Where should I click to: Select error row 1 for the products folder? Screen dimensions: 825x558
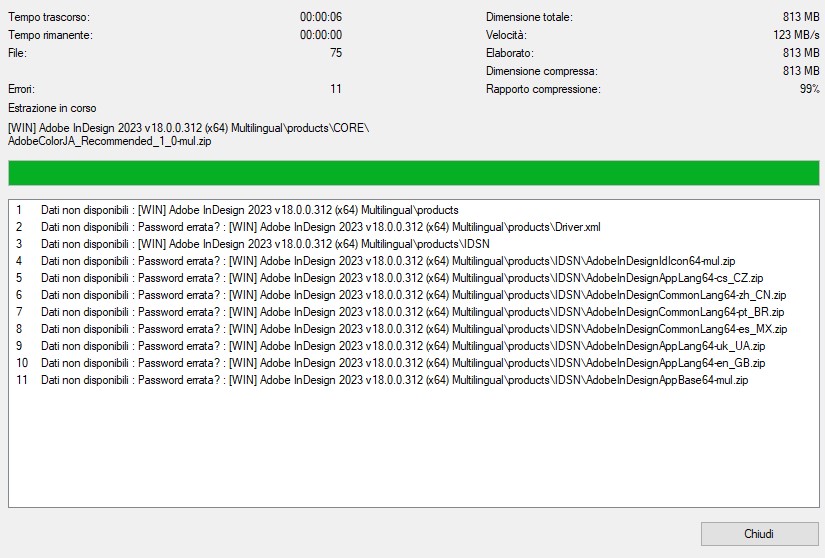pos(414,210)
